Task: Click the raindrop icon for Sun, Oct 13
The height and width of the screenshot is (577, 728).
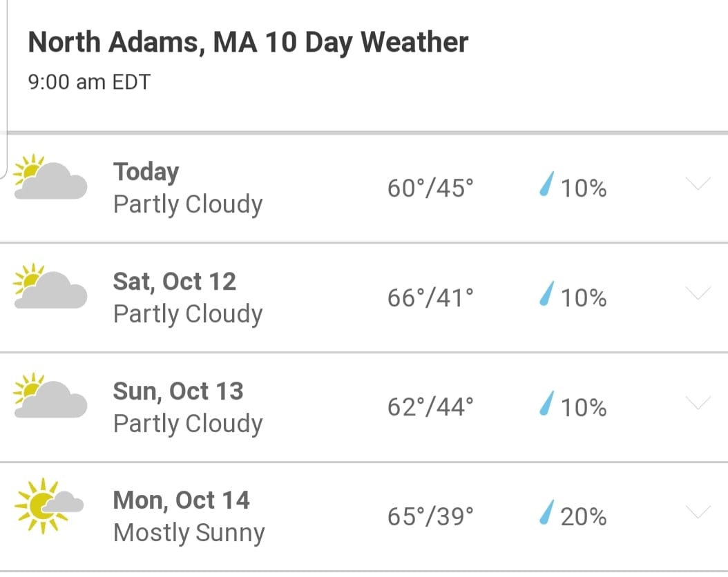Action: 547,403
